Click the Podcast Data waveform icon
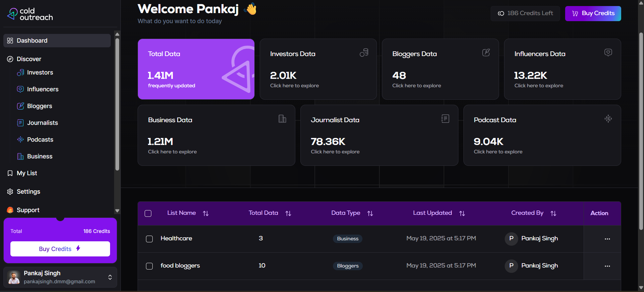644x292 pixels. (x=608, y=118)
